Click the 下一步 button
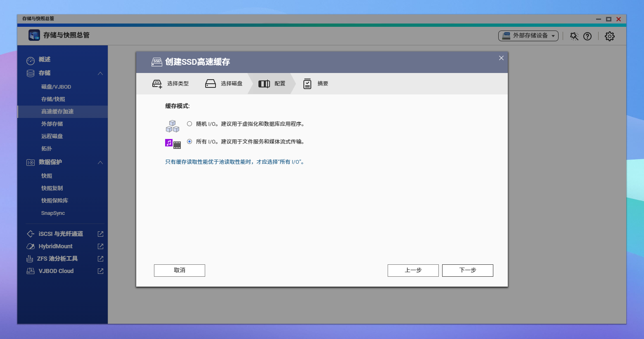 [467, 270]
